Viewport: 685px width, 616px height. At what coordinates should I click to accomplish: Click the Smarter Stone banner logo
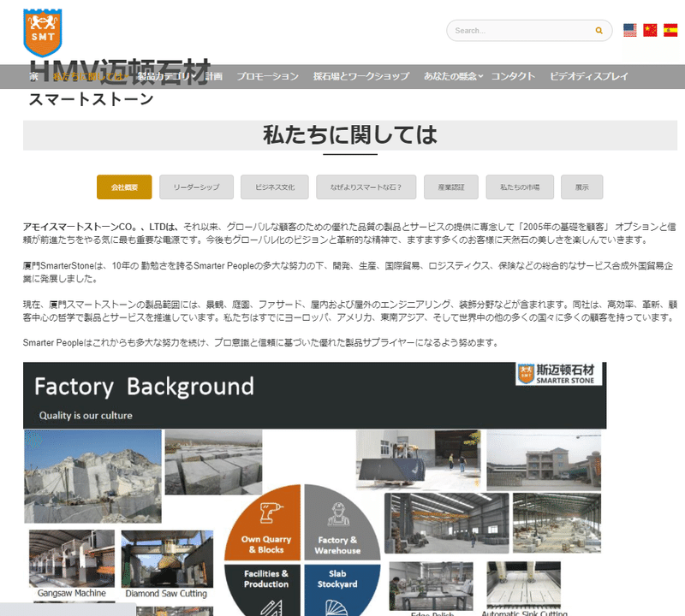558,374
